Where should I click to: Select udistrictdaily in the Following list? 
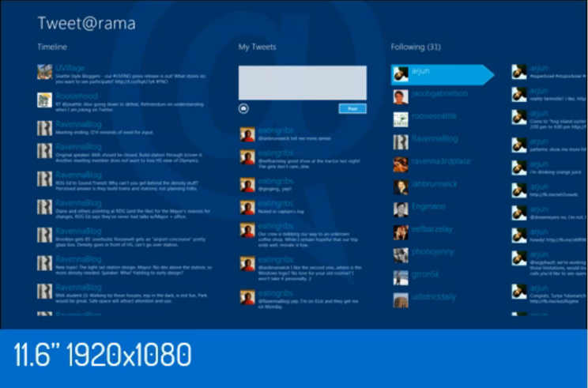pyautogui.click(x=443, y=300)
